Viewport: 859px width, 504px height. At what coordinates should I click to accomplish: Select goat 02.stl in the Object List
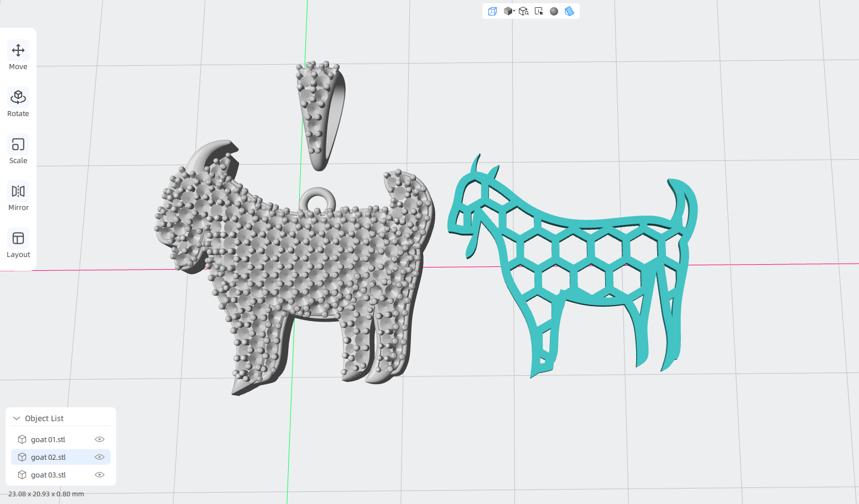click(x=61, y=457)
